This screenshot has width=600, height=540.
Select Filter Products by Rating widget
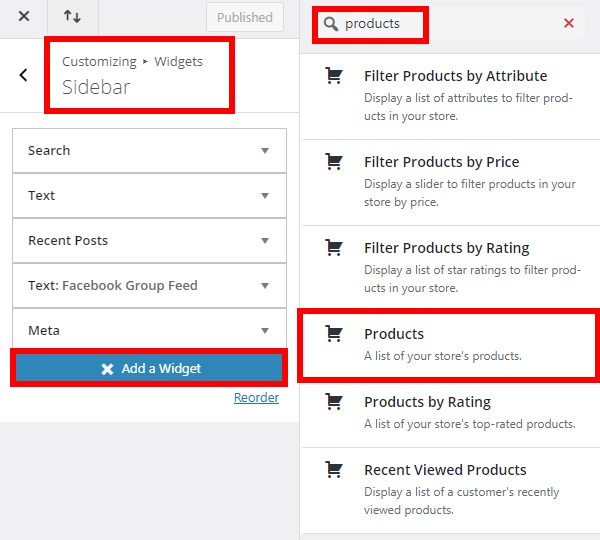pos(450,268)
